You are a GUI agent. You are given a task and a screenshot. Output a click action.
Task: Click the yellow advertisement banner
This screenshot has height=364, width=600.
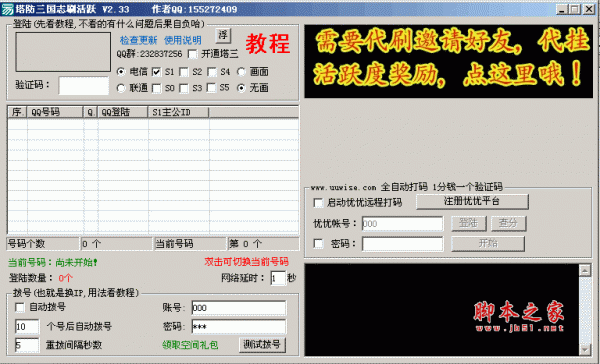(448, 61)
